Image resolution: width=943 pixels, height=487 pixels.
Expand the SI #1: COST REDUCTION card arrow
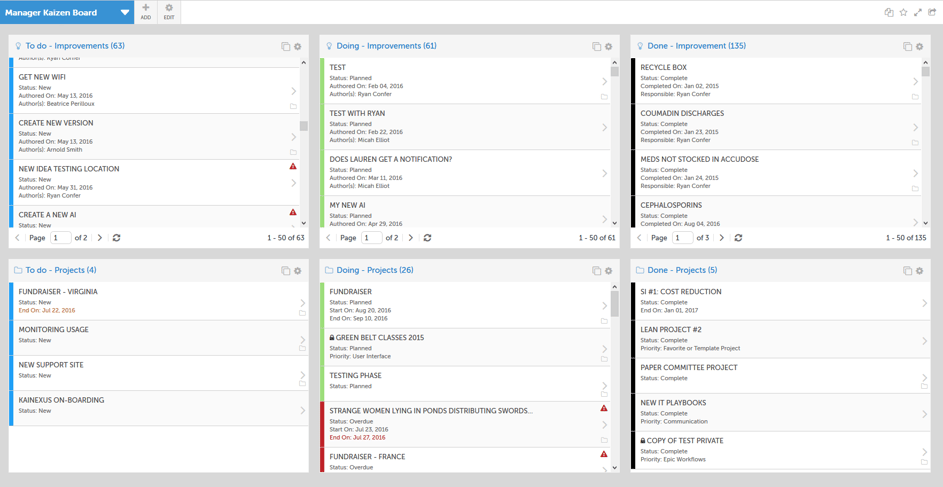(x=924, y=303)
